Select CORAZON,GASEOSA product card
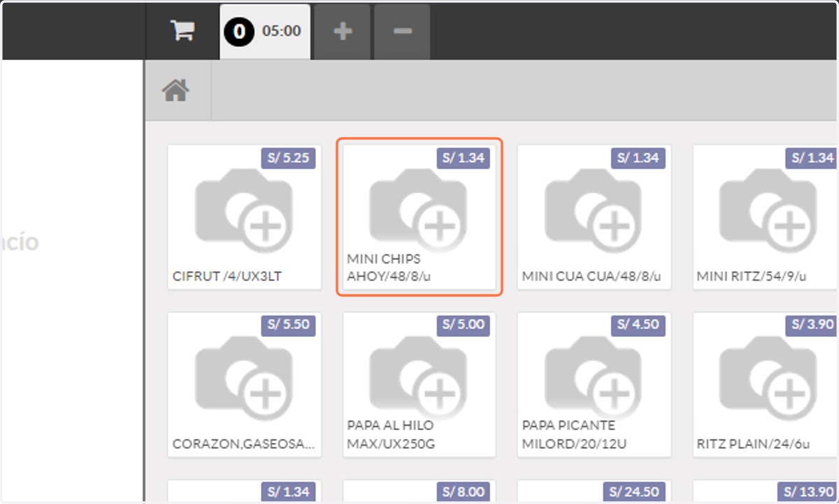839x504 pixels. 245,384
